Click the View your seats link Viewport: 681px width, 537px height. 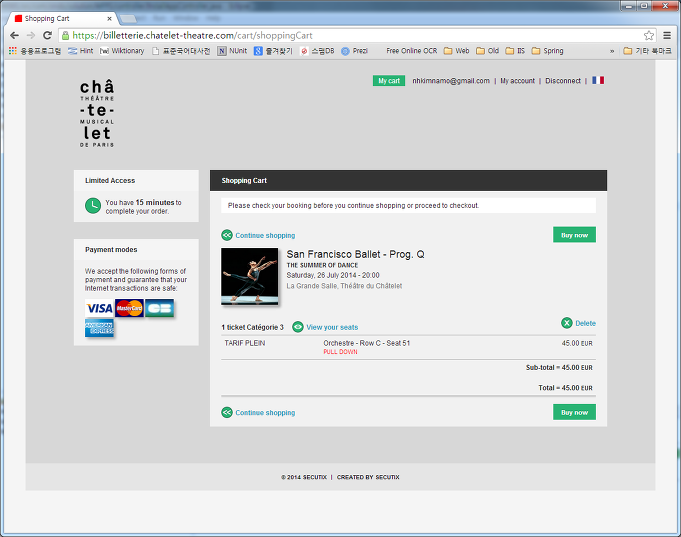pos(332,327)
